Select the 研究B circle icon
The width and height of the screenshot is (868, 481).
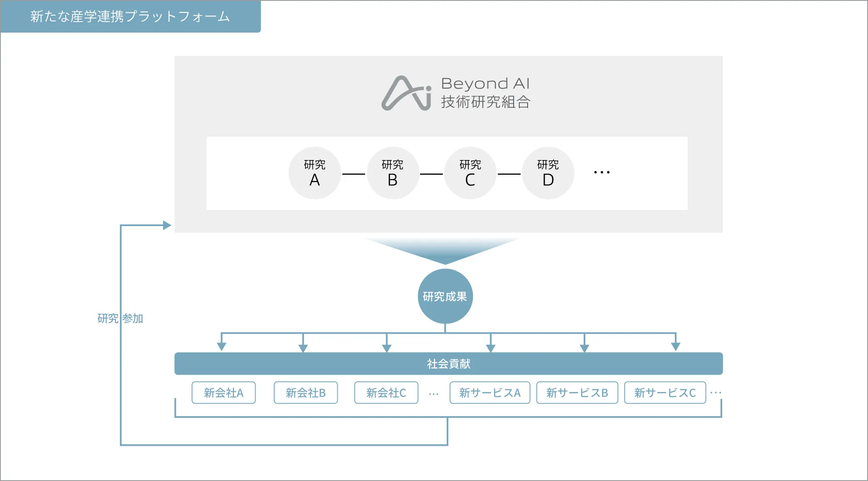point(392,172)
